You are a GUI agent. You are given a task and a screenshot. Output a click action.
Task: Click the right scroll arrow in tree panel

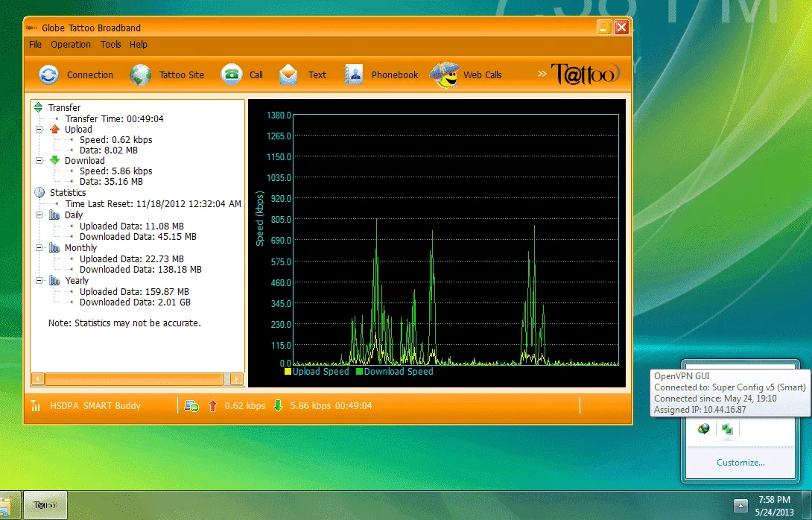237,379
